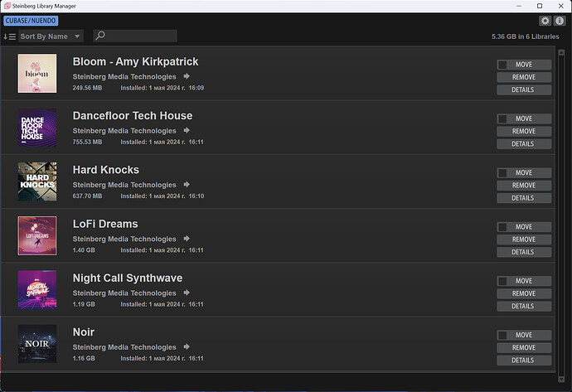Screen dimensions: 572x392
Task: Click the 637.70 MB size value
Action: point(87,196)
